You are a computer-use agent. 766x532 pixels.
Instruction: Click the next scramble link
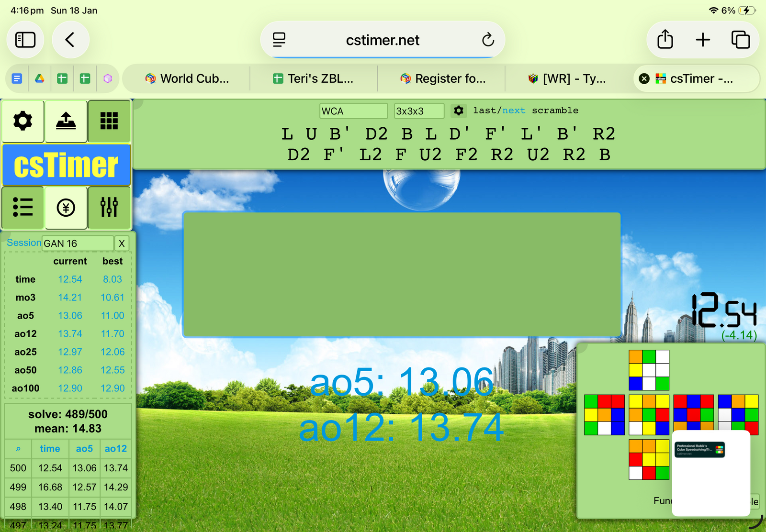[x=514, y=111]
